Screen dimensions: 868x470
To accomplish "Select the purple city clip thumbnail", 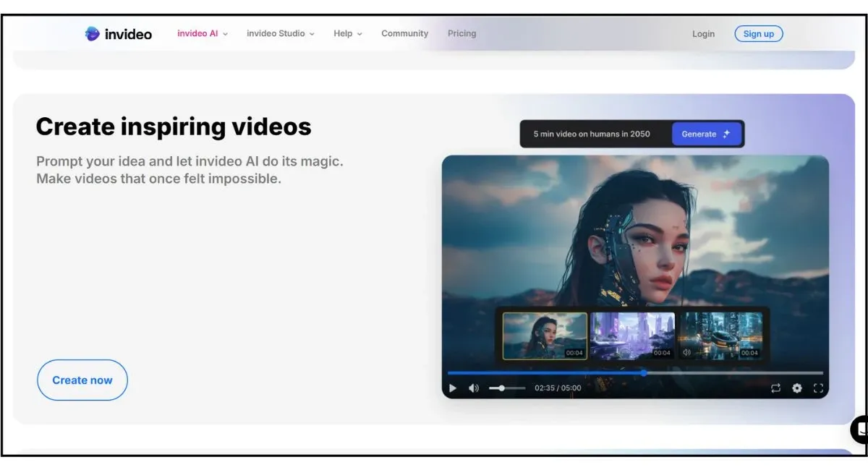I will point(633,336).
